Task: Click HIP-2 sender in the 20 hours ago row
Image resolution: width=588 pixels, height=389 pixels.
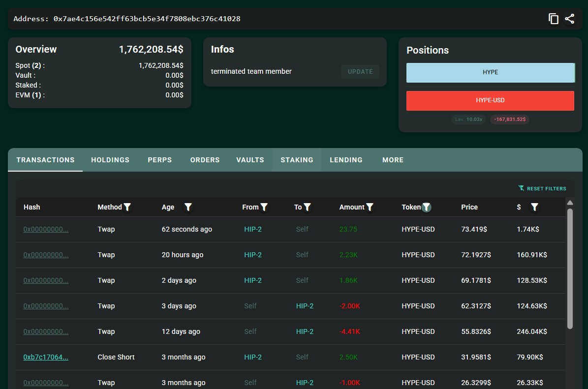Action: [253, 255]
